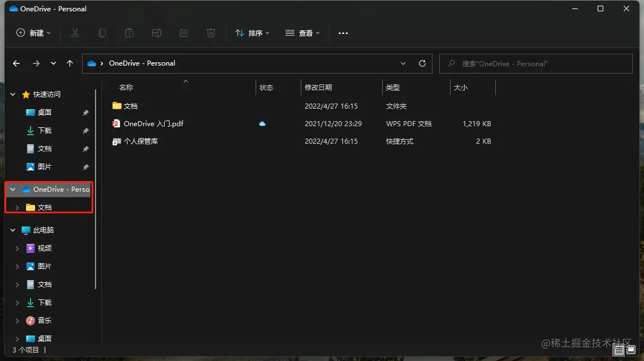Open 下载 under 此电脑
This screenshot has width=644, height=361.
(44, 303)
